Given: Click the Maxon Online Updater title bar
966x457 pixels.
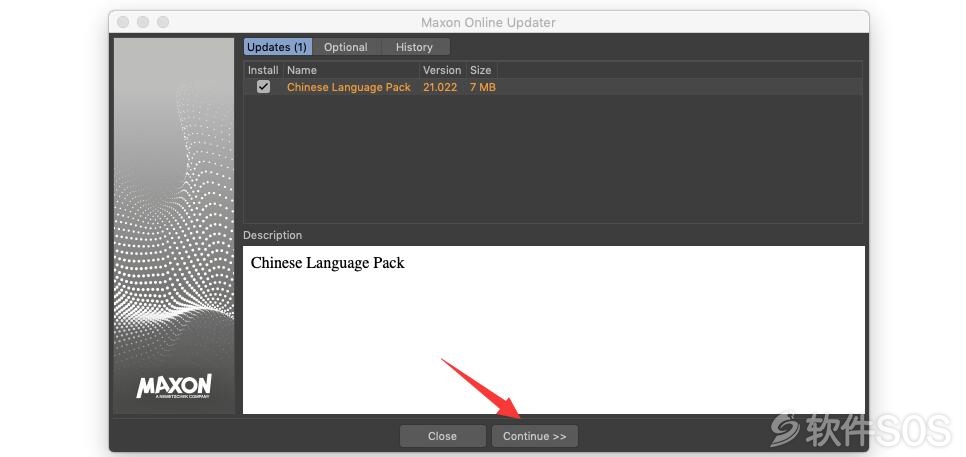Looking at the screenshot, I should tap(489, 22).
